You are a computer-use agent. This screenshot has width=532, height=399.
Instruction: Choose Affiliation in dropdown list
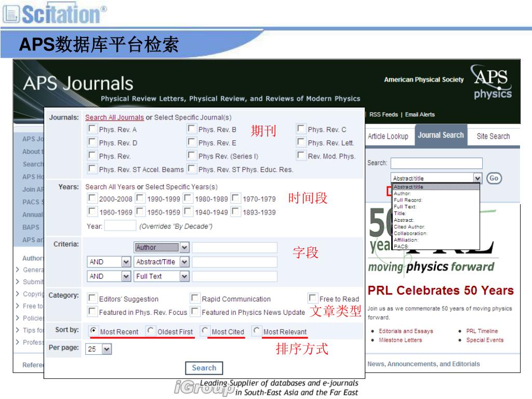click(x=436, y=240)
